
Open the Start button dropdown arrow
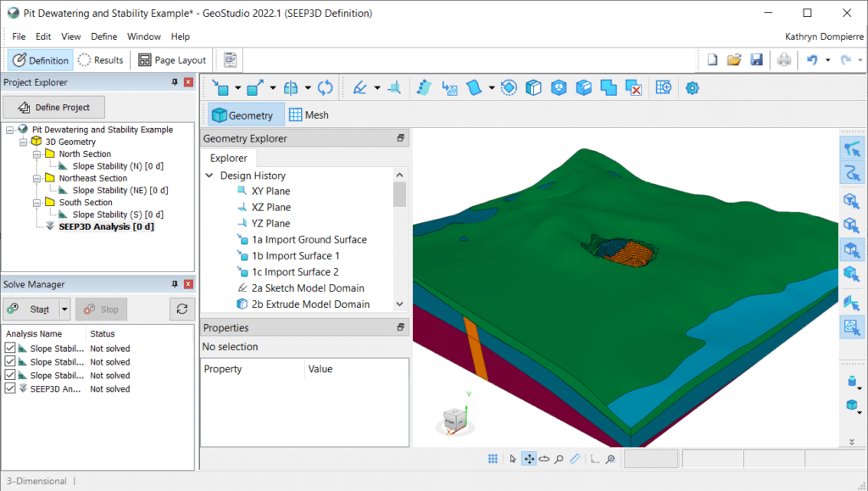tap(63, 309)
